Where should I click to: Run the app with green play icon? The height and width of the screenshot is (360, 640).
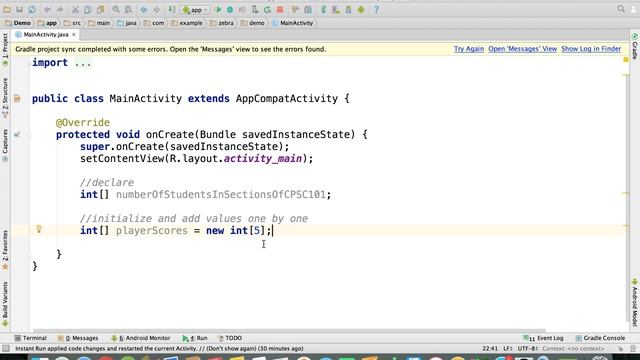[218, 9]
